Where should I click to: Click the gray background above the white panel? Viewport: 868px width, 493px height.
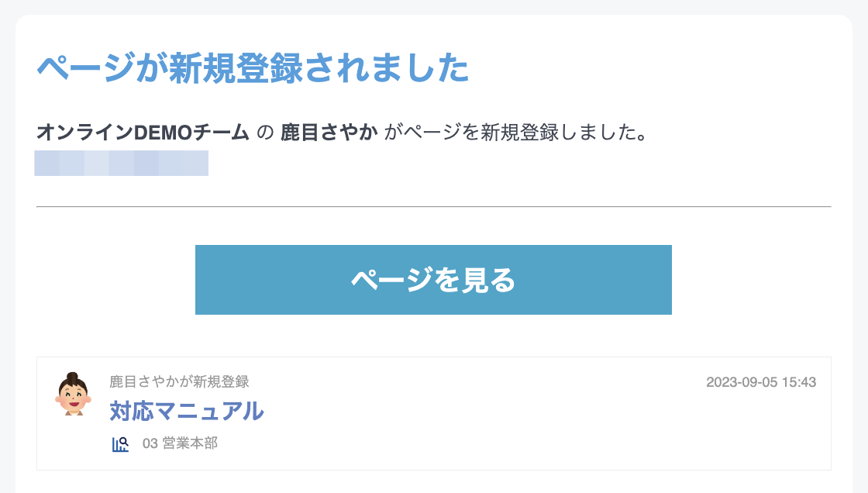coord(434,7)
